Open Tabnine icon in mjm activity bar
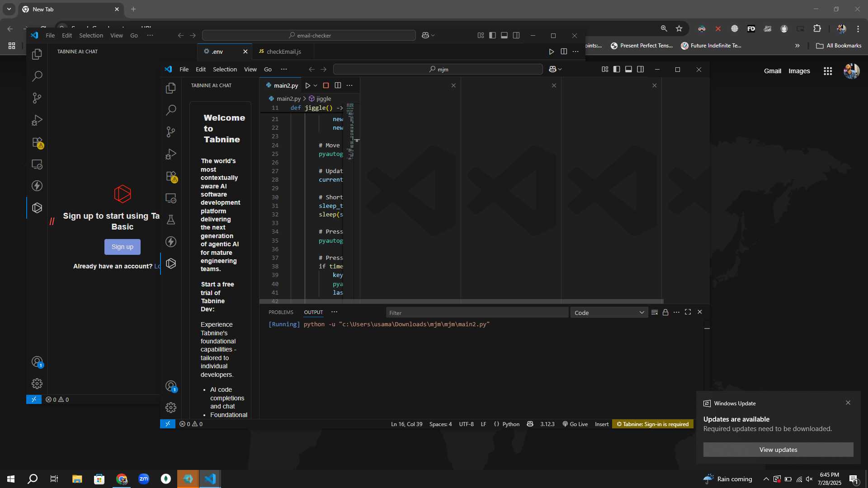 pos(171,263)
